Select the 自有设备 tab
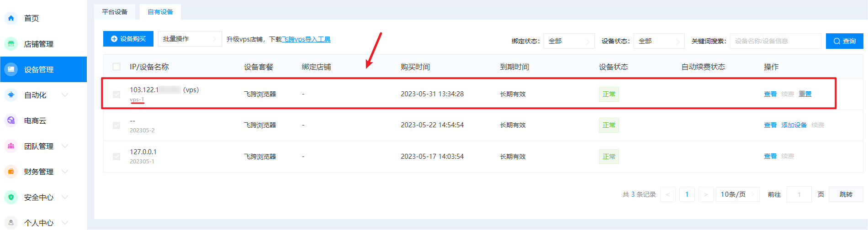This screenshot has height=230, width=868. [160, 12]
